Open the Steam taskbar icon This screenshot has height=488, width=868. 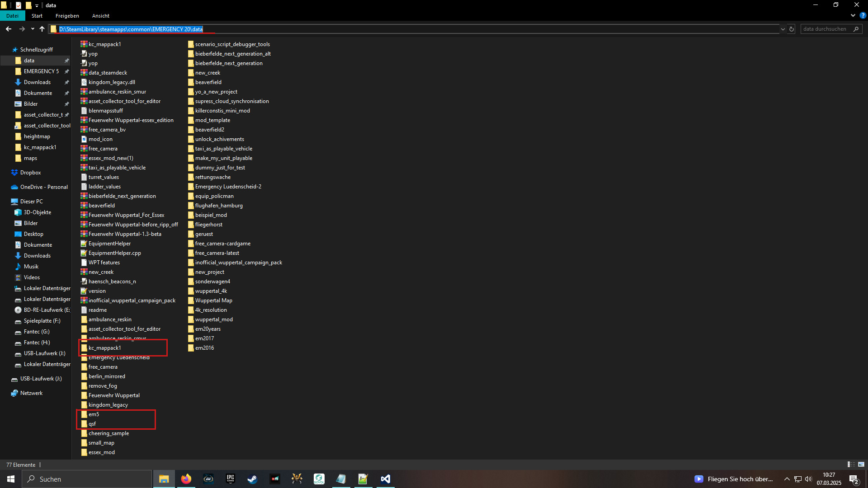click(x=253, y=479)
